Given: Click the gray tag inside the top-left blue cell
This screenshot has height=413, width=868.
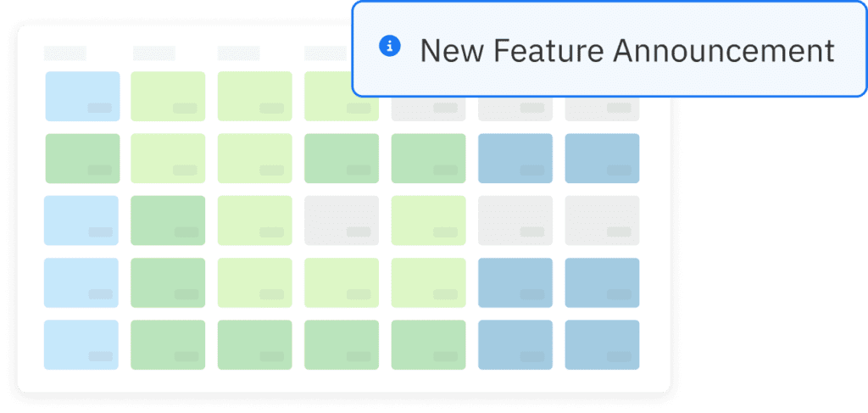Looking at the screenshot, I should [101, 108].
